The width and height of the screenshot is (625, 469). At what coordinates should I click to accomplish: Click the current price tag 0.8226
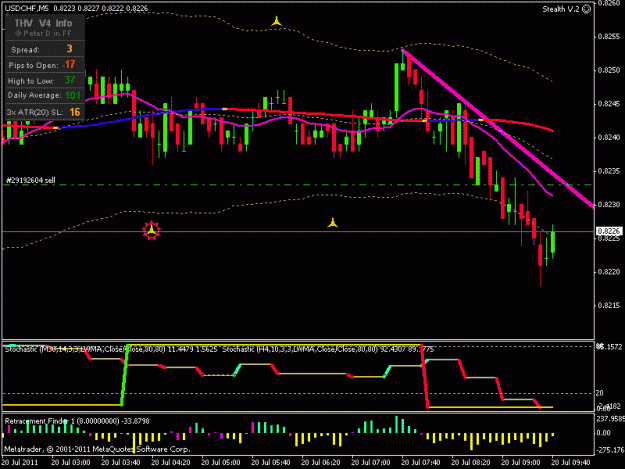coord(609,231)
